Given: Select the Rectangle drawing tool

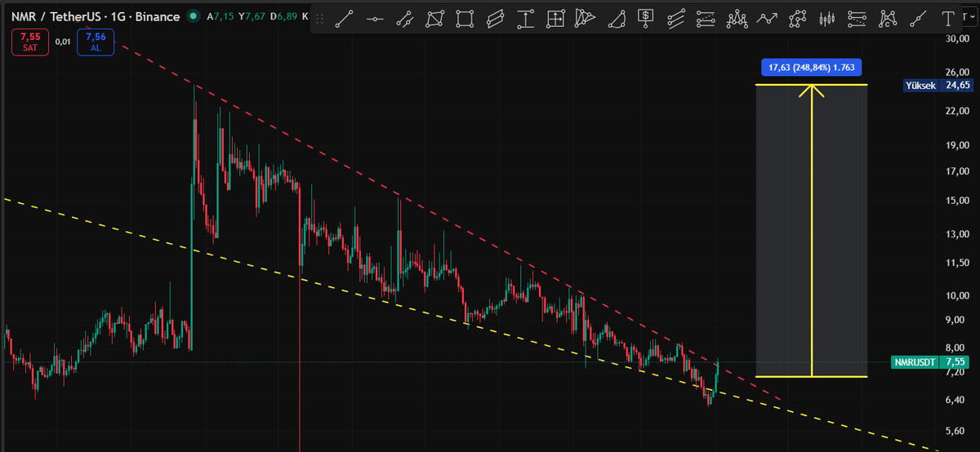Looking at the screenshot, I should pyautogui.click(x=465, y=18).
